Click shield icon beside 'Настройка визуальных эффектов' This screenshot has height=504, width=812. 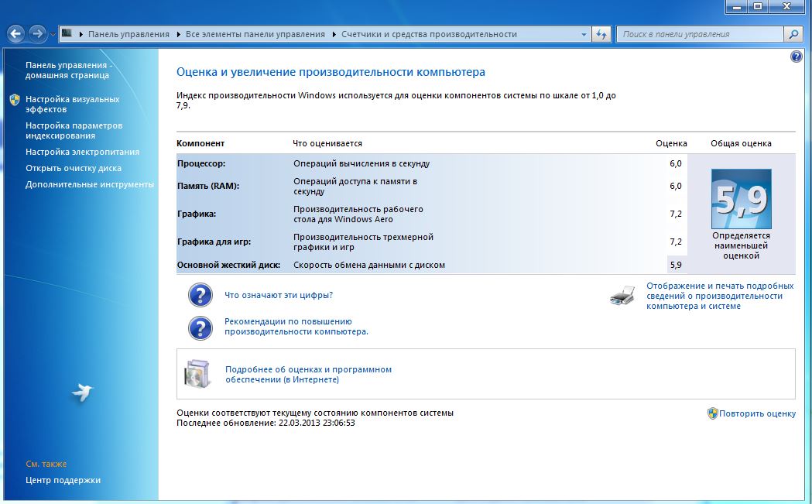click(x=15, y=99)
